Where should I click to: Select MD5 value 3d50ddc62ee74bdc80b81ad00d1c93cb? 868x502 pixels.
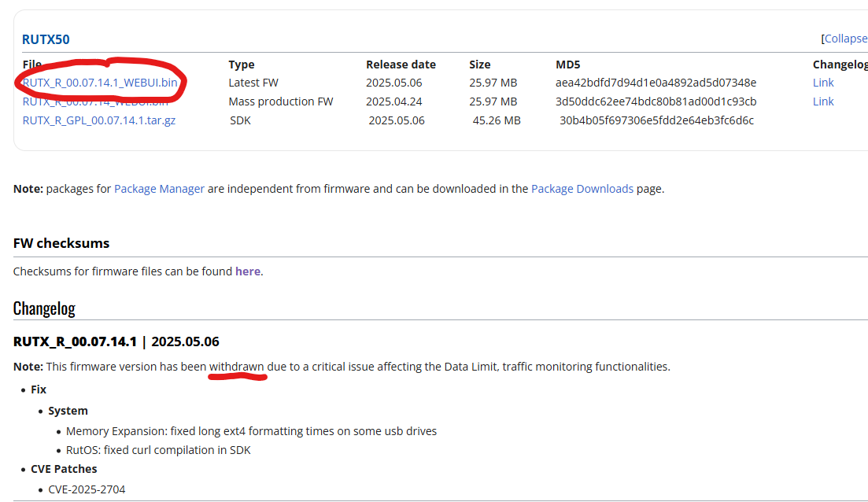(656, 102)
